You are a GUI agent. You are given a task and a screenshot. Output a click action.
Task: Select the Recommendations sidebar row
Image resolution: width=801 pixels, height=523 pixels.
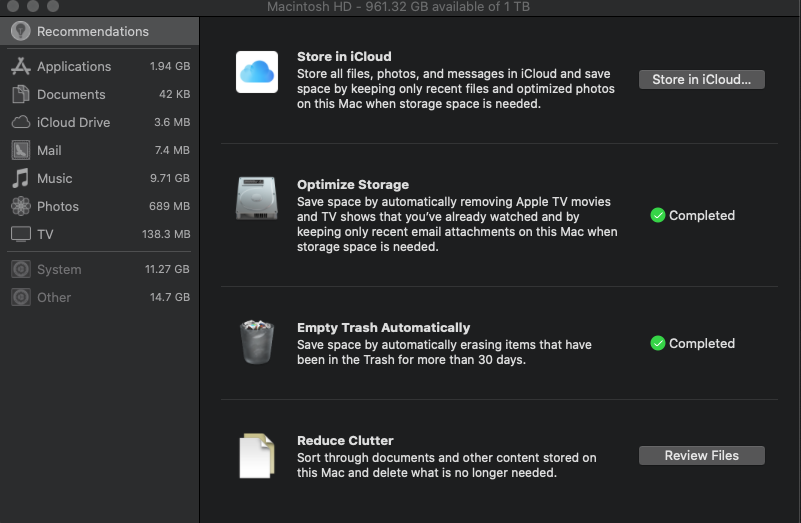pyautogui.click(x=98, y=31)
